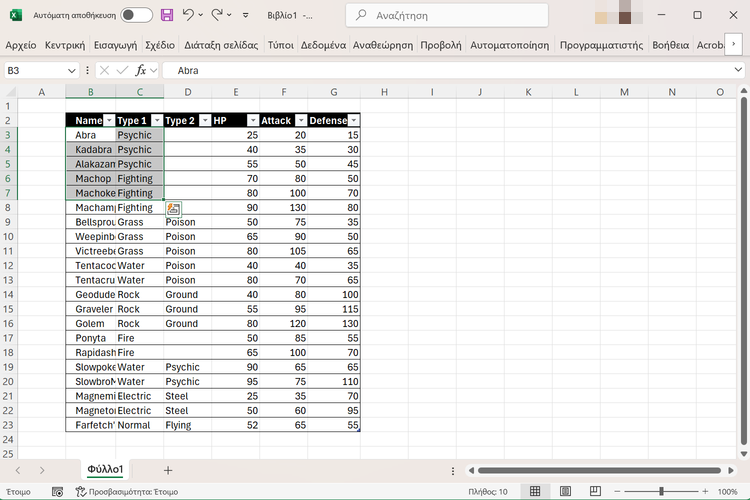Screen dimensions: 750x500
Task: Click the Flying cell in Farfetch'd row
Action: (x=188, y=425)
